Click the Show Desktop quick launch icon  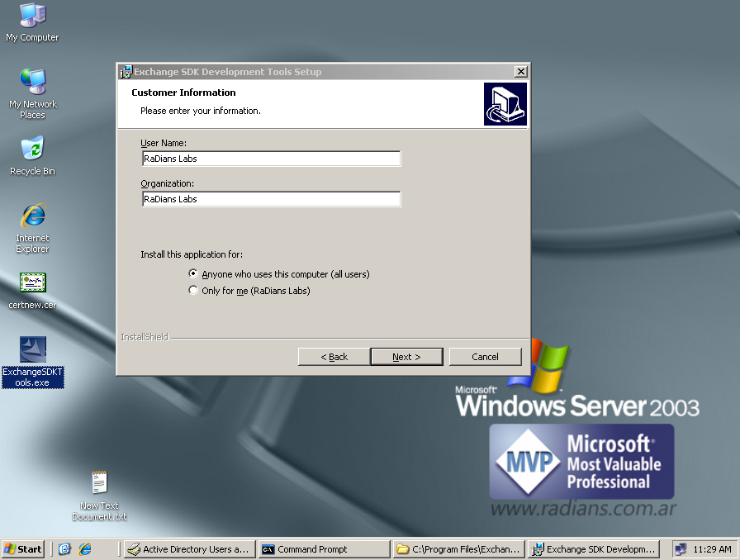click(65, 549)
